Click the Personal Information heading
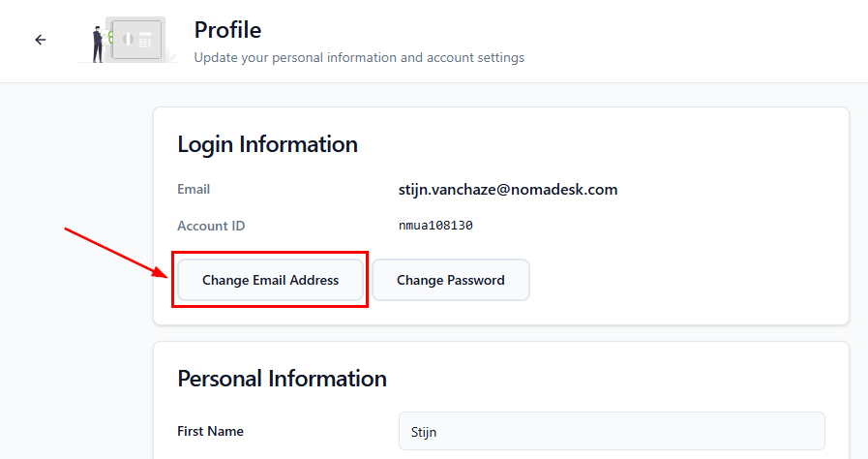Image resolution: width=868 pixels, height=459 pixels. 282,378
